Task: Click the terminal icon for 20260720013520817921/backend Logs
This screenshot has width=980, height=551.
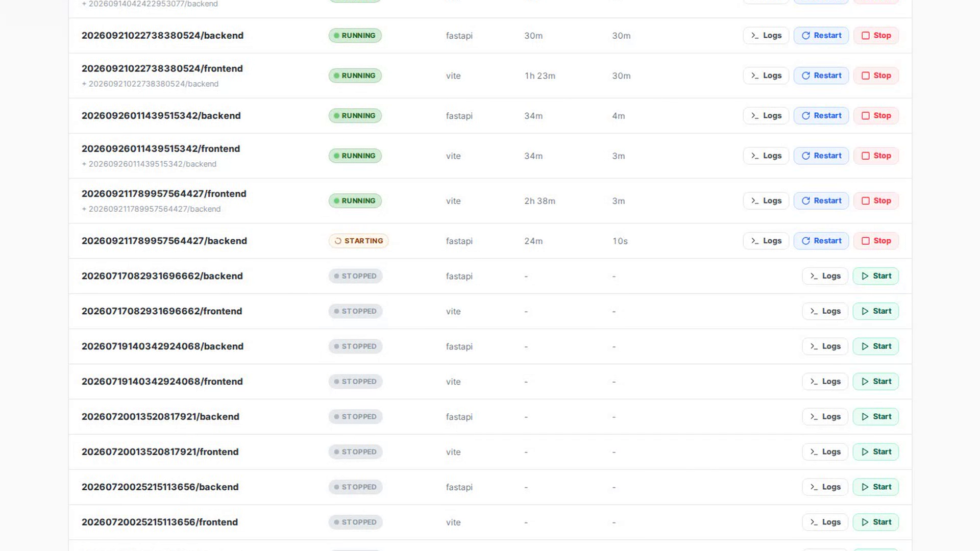Action: [814, 417]
